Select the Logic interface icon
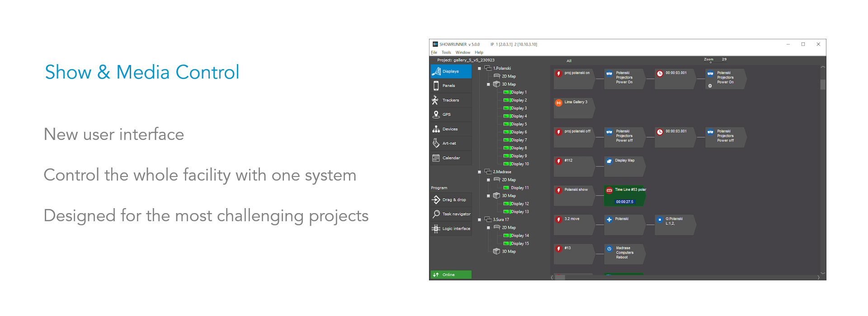868x316 pixels. click(x=436, y=228)
